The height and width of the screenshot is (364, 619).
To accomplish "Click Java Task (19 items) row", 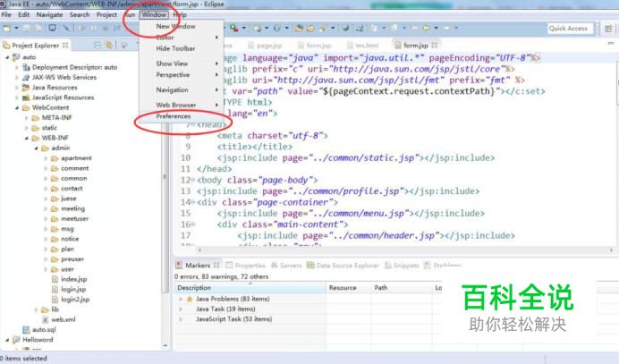I will 225,309.
